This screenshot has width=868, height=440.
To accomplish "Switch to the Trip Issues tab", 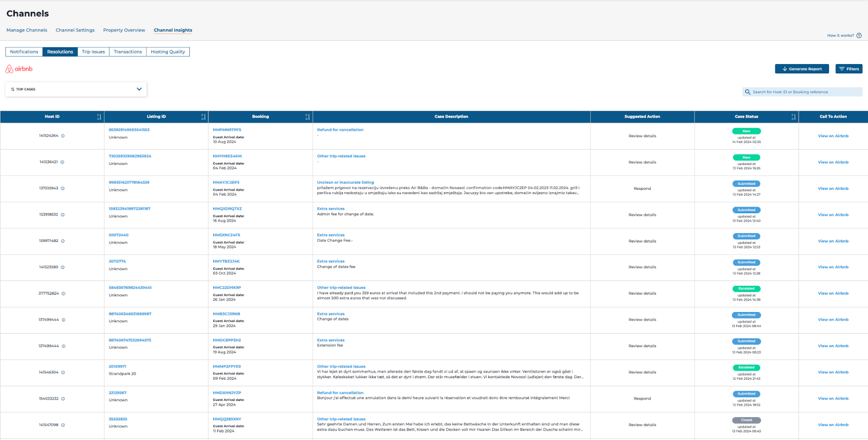I will [93, 52].
